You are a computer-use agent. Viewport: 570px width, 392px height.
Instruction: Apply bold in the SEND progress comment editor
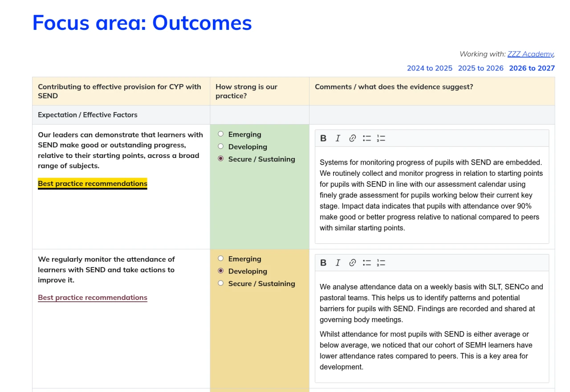point(323,138)
